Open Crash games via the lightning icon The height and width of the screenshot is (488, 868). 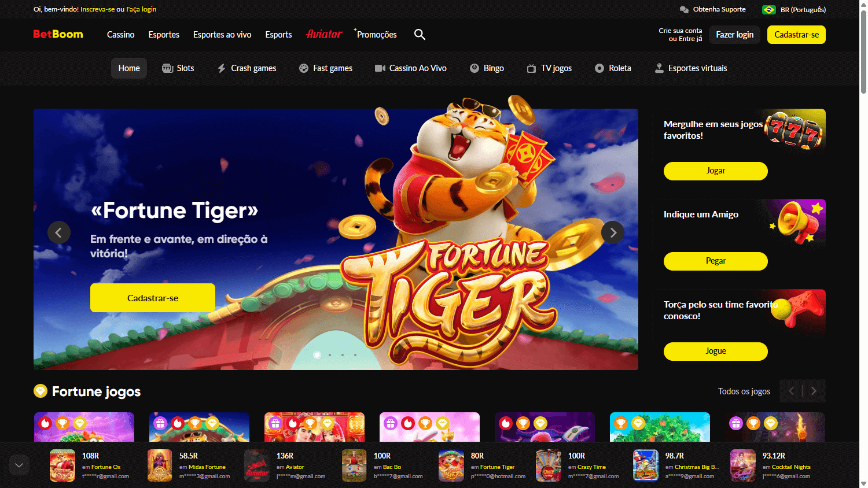222,68
